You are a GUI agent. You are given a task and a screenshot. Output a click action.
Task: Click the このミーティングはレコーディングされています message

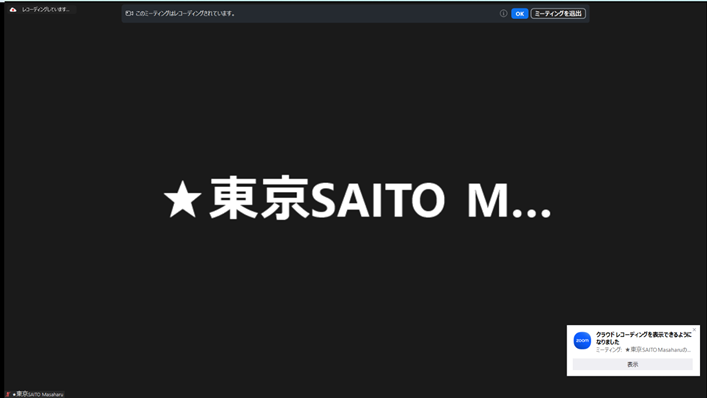[185, 14]
